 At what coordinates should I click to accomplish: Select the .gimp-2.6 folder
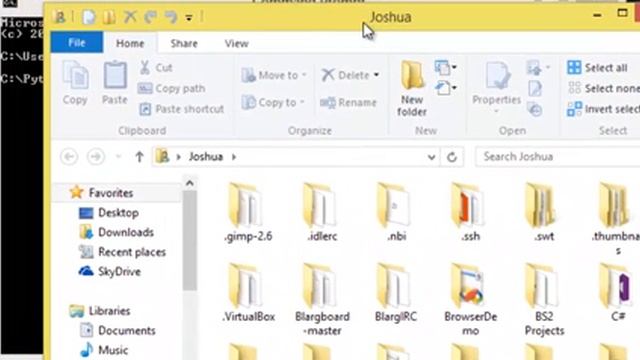[248, 213]
